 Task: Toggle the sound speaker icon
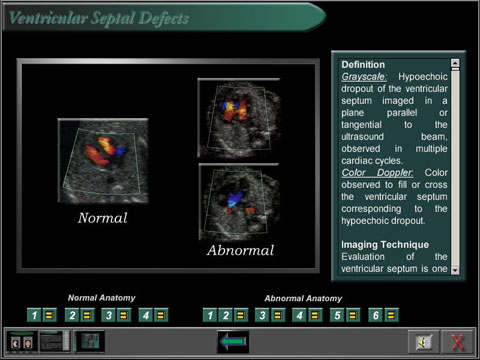pos(423,342)
